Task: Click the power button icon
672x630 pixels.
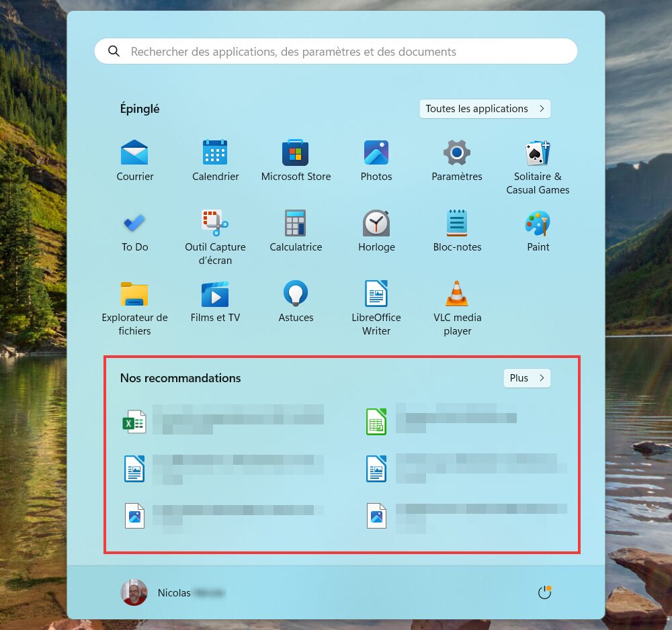Action: tap(544, 593)
